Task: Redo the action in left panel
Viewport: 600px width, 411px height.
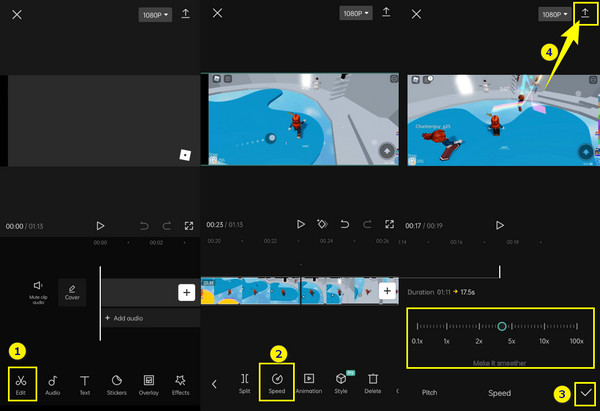Action: tap(166, 226)
